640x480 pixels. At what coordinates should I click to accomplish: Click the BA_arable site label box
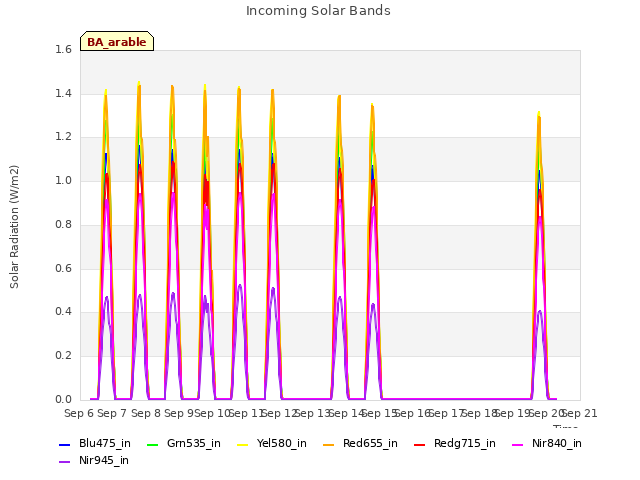click(117, 41)
